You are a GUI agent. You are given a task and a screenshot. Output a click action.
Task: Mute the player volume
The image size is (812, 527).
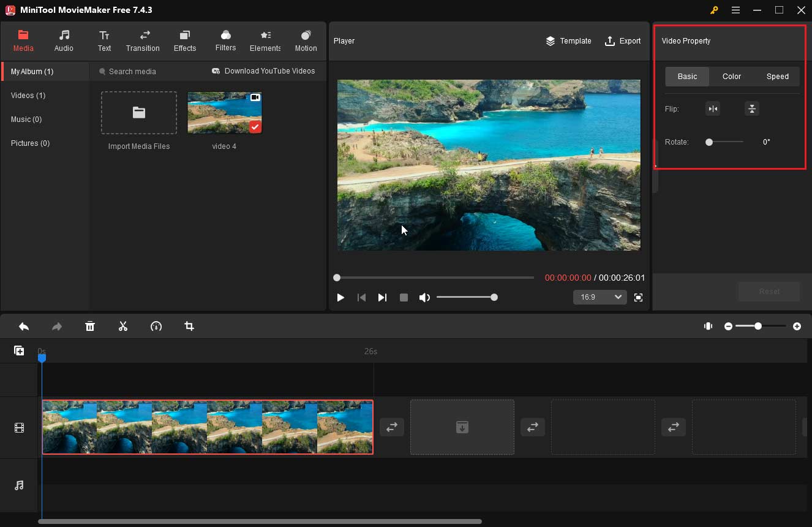[x=424, y=298]
